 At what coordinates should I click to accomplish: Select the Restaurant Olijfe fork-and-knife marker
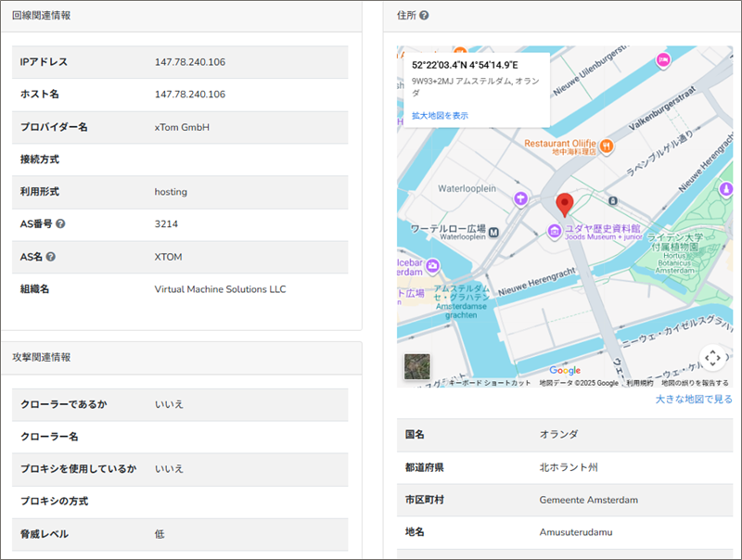(x=606, y=145)
